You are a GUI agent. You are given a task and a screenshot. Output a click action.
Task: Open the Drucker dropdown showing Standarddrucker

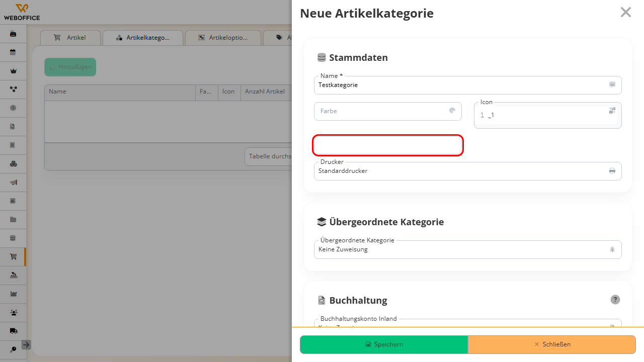pyautogui.click(x=468, y=171)
